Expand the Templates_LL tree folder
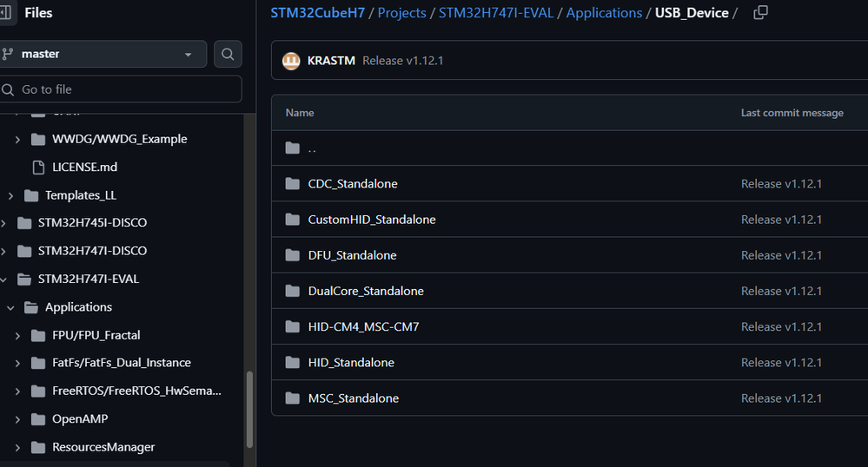The width and height of the screenshot is (868, 467). point(10,195)
